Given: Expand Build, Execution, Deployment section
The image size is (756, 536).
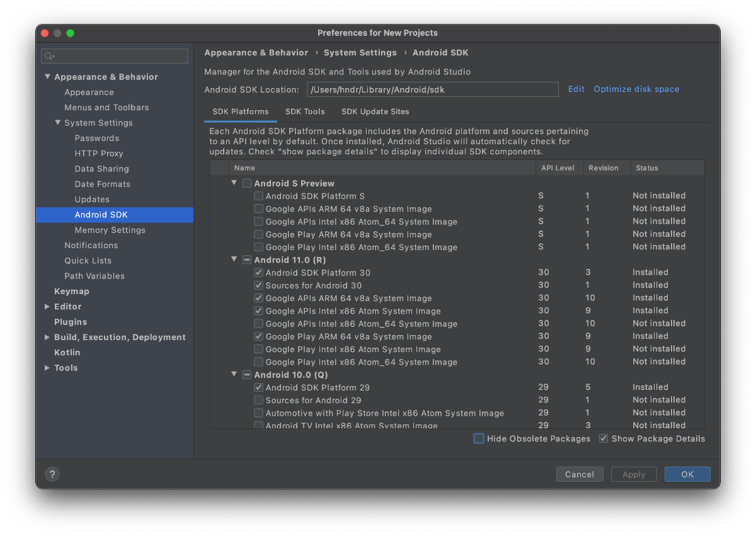Looking at the screenshot, I should [x=47, y=337].
